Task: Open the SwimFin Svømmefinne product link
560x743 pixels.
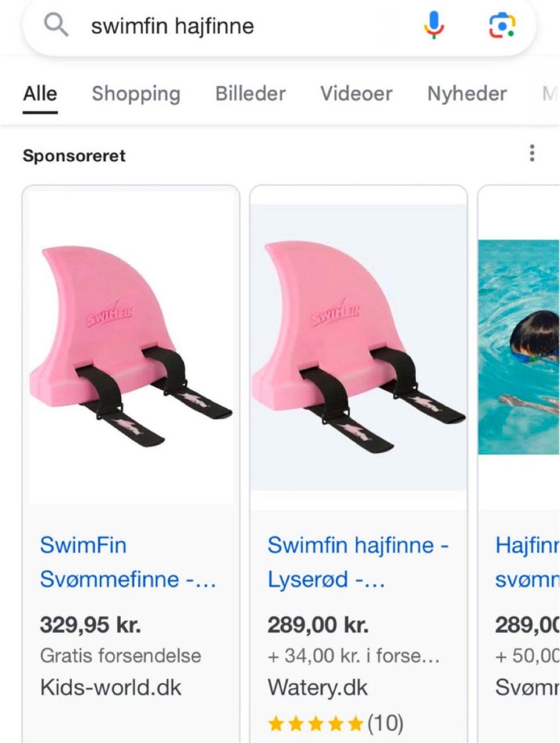Action: pyautogui.click(x=128, y=562)
